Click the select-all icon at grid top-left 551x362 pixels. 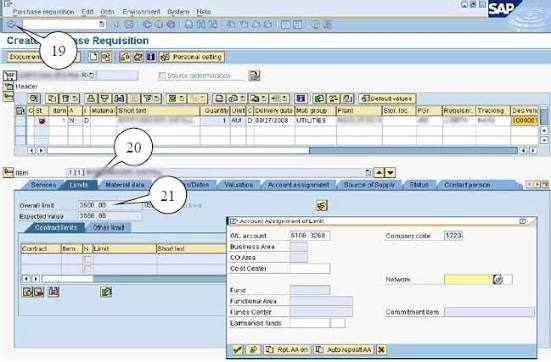[20, 111]
